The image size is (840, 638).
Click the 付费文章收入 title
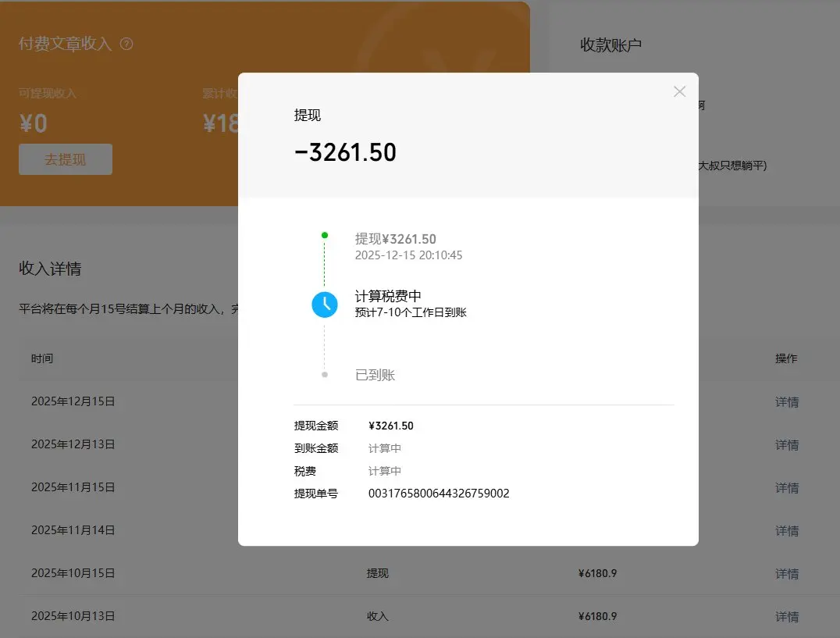click(x=65, y=44)
